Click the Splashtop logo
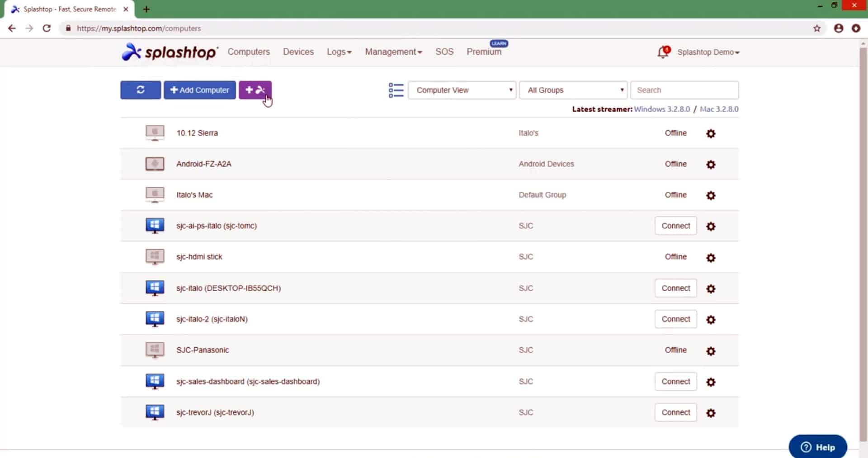Image resolution: width=868 pixels, height=458 pixels. click(x=170, y=52)
